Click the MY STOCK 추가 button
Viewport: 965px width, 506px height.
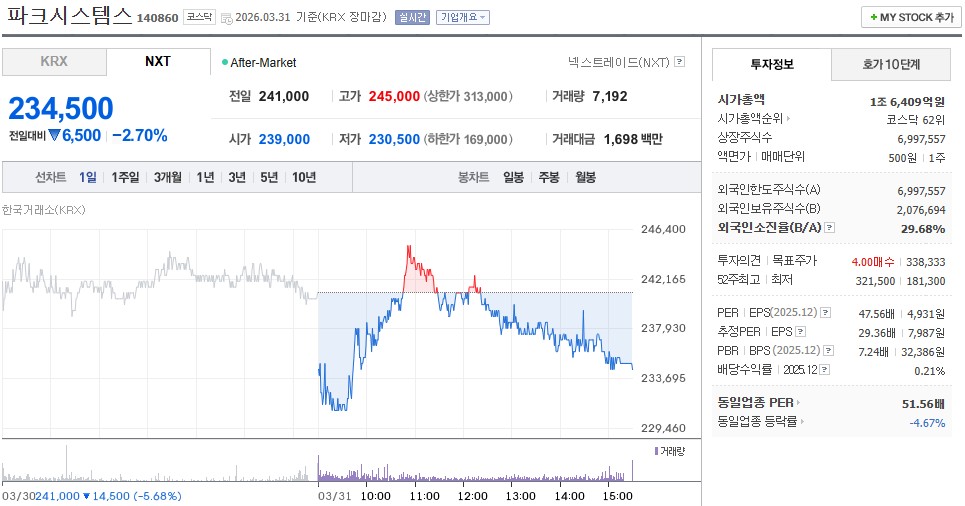pos(910,18)
